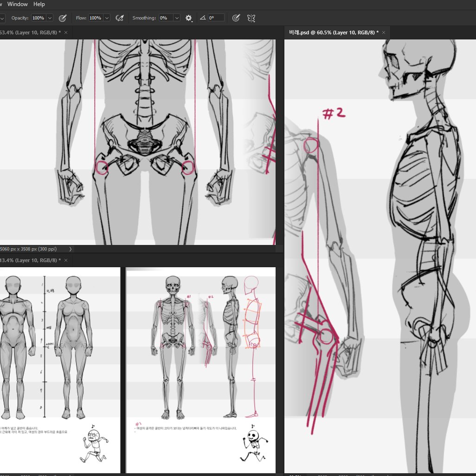Expand the Opacity dropdown arrow
The height and width of the screenshot is (476, 476).
point(50,18)
